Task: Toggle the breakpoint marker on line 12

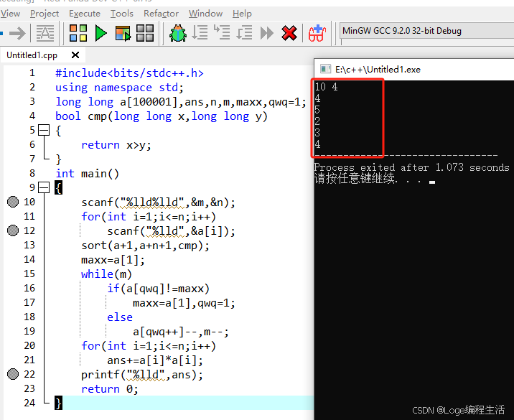Action: point(13,230)
